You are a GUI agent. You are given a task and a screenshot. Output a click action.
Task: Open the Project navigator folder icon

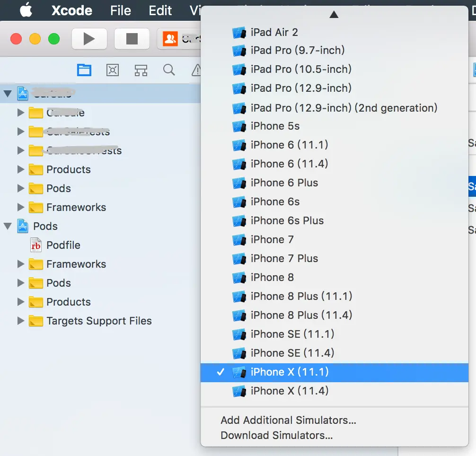click(x=84, y=70)
